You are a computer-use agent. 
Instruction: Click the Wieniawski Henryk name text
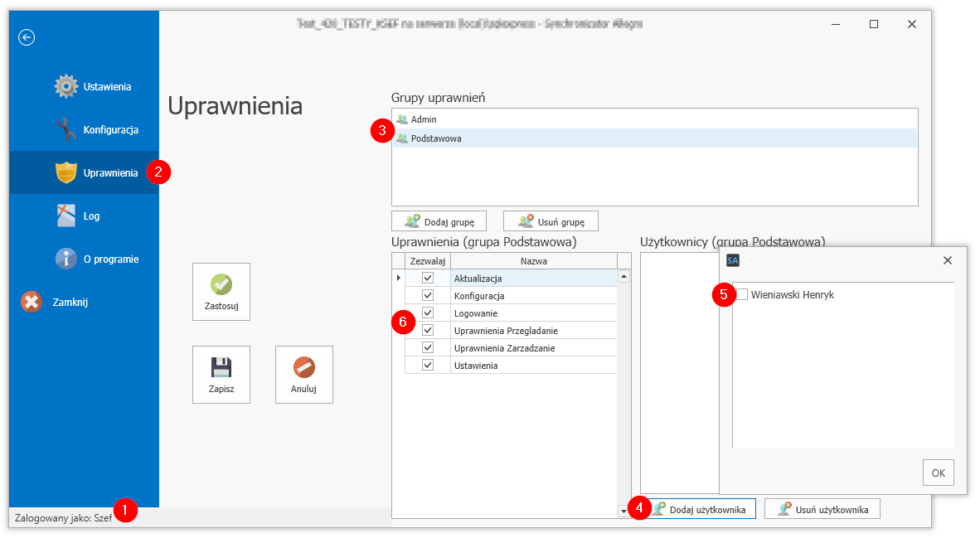[x=793, y=295]
